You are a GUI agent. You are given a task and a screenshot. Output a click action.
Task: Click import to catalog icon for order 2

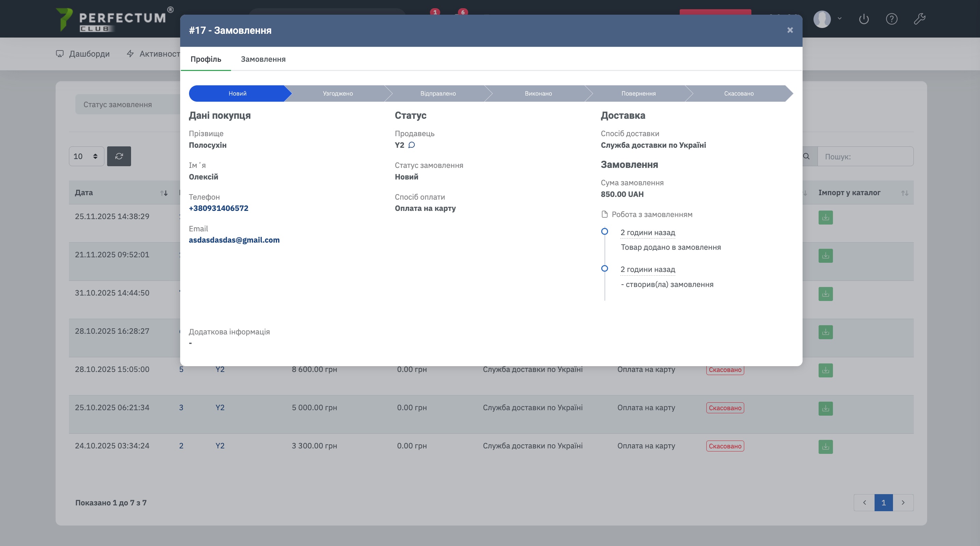tap(825, 447)
